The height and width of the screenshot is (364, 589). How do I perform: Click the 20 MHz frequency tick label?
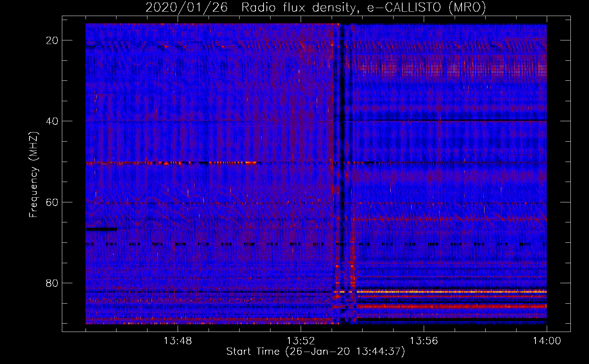point(52,40)
